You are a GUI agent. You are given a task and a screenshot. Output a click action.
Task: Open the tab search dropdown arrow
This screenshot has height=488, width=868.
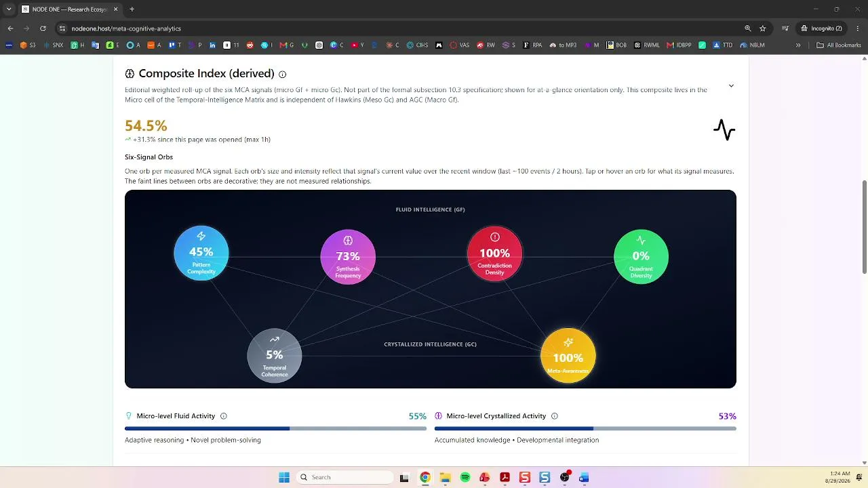9,9
